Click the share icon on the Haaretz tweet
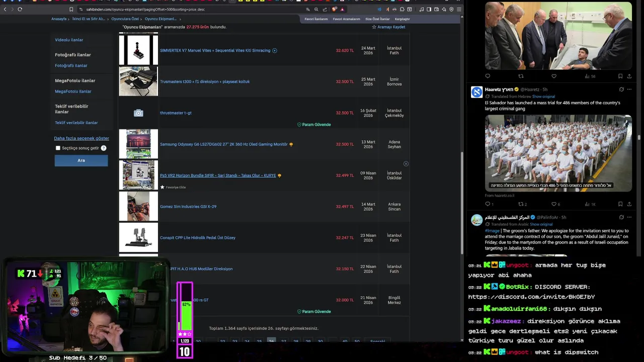Screen dimensions: 644x362 click(629, 204)
